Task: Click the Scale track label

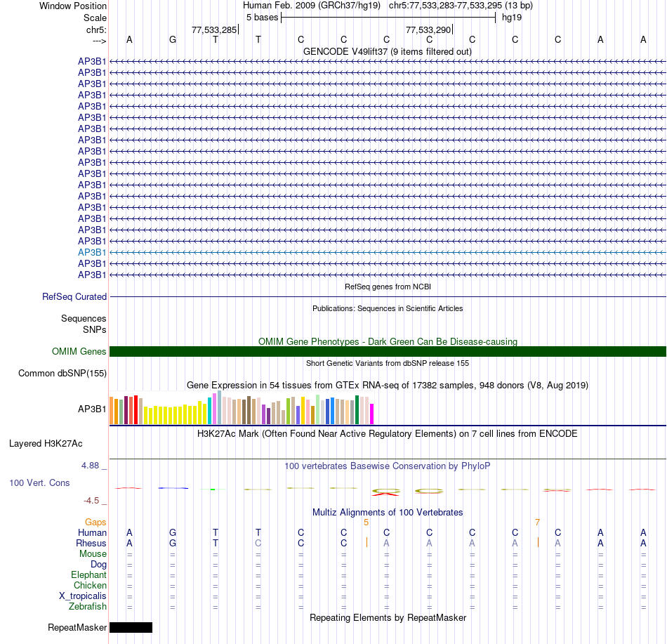Action: pos(95,18)
